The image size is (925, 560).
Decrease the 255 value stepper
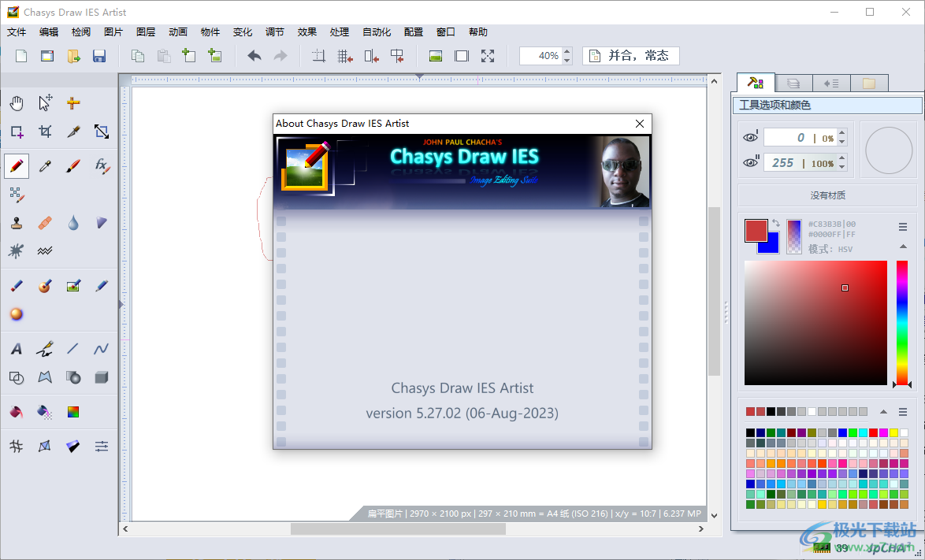click(x=841, y=167)
